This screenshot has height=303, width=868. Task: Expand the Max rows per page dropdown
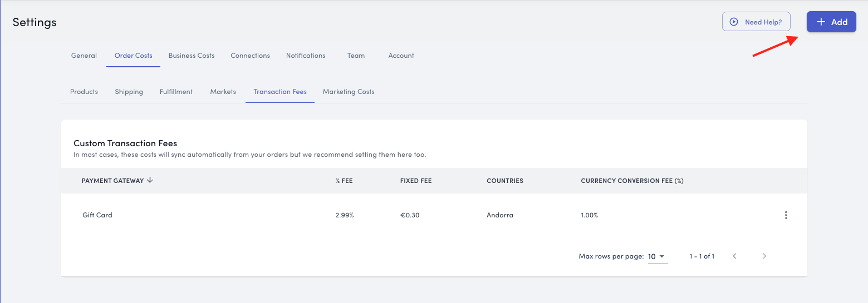pos(658,256)
